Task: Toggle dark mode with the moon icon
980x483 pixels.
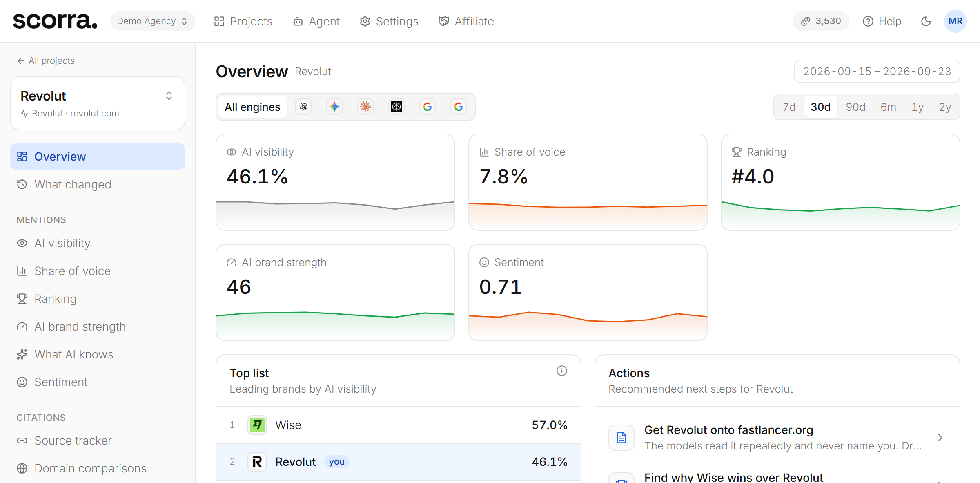Action: (x=926, y=21)
